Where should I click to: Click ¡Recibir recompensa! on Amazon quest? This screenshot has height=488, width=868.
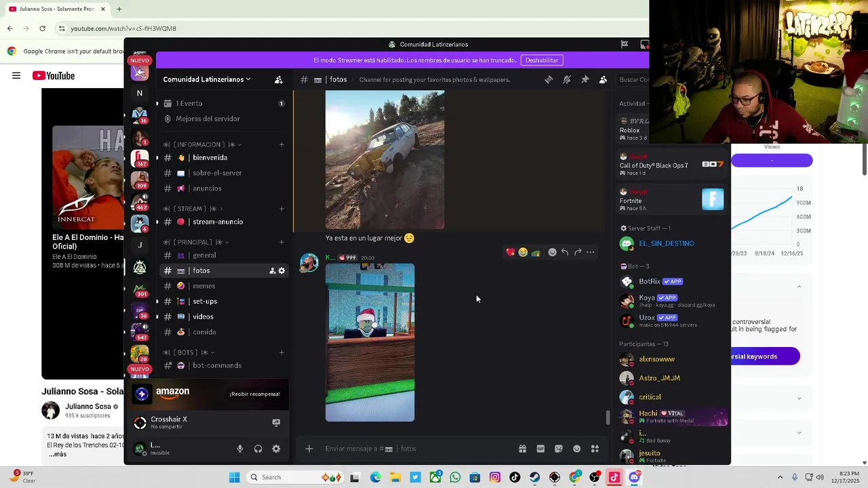click(x=254, y=394)
